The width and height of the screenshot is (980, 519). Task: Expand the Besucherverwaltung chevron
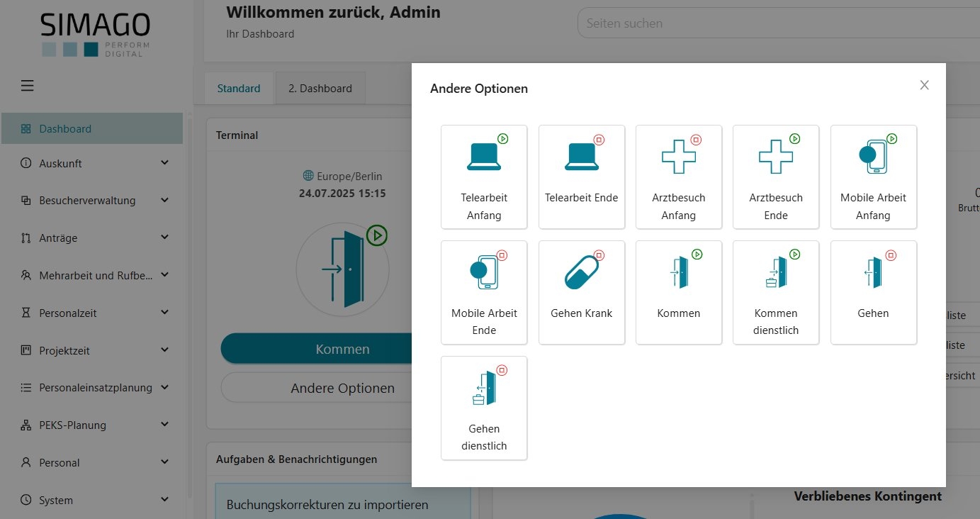click(165, 201)
